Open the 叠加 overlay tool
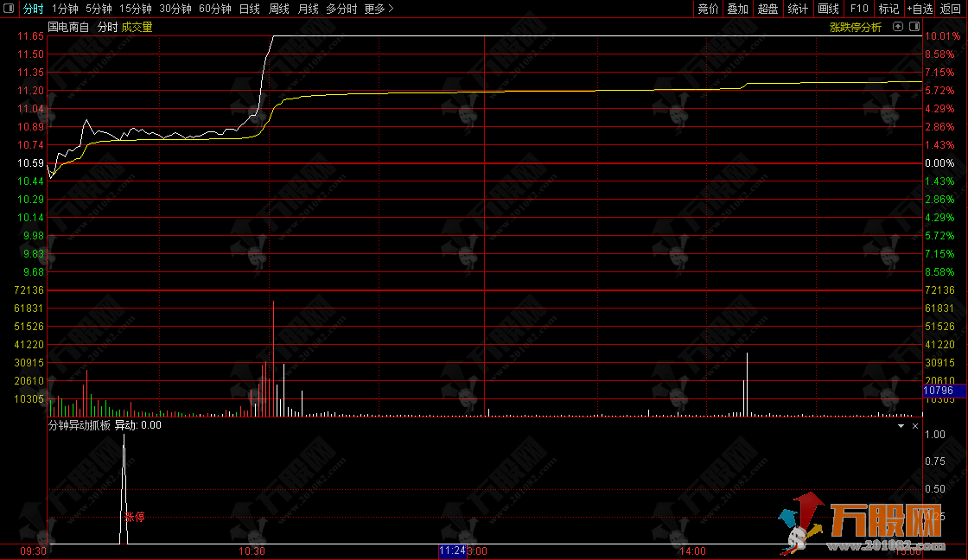 click(737, 9)
